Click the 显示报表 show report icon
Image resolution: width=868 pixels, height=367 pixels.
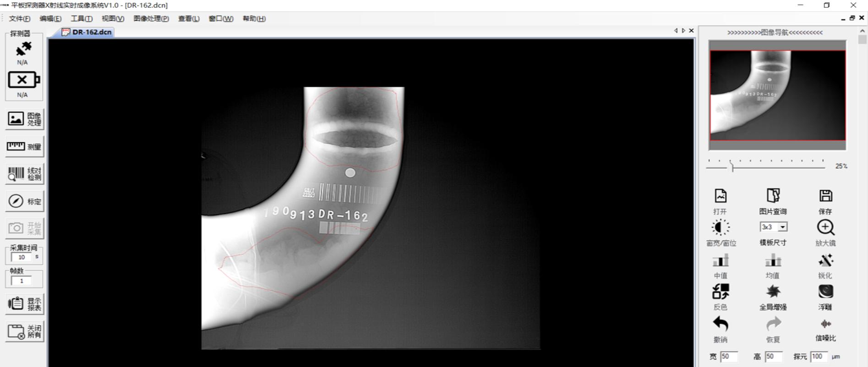click(25, 304)
